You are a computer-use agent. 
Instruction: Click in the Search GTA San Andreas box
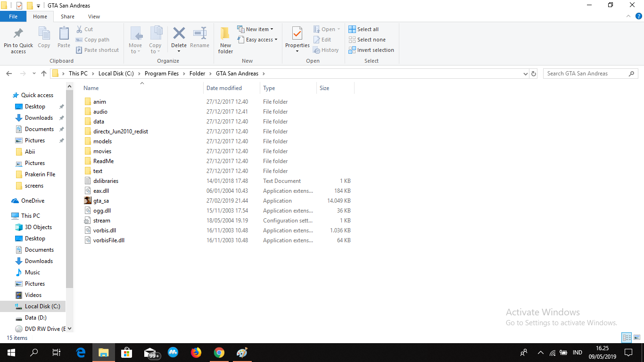pos(590,74)
